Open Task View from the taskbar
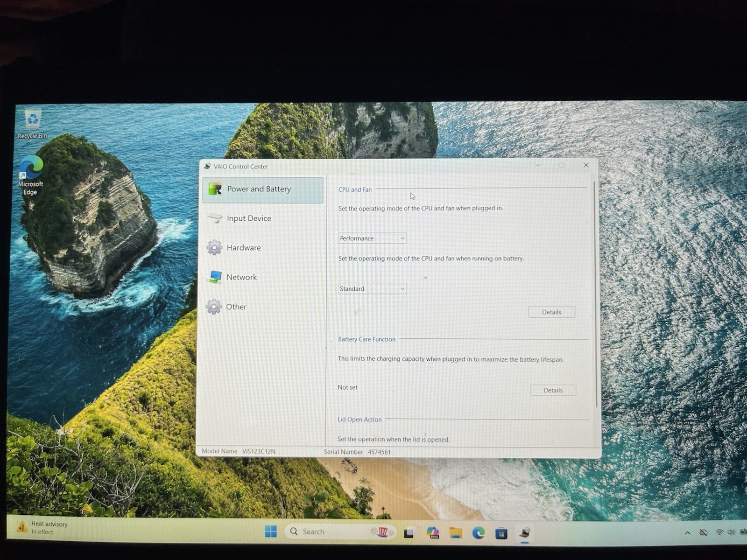The image size is (747, 560). coord(409,532)
